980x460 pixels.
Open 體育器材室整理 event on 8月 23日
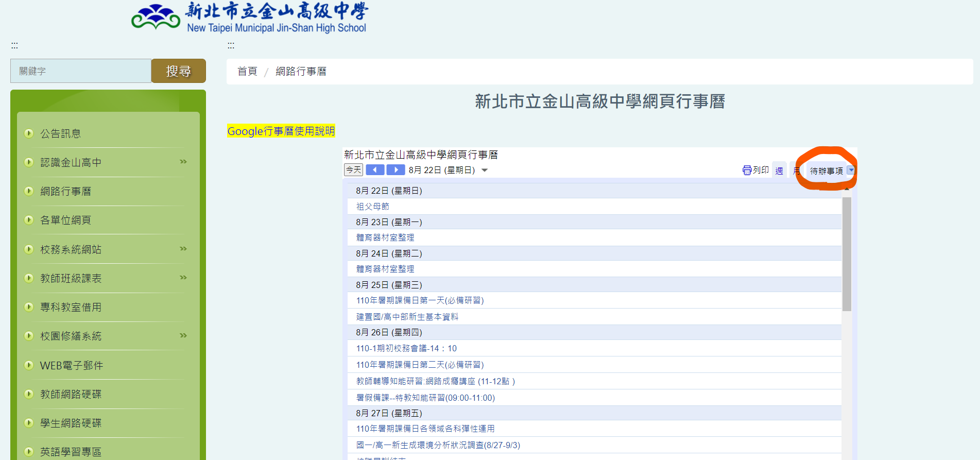tap(385, 237)
